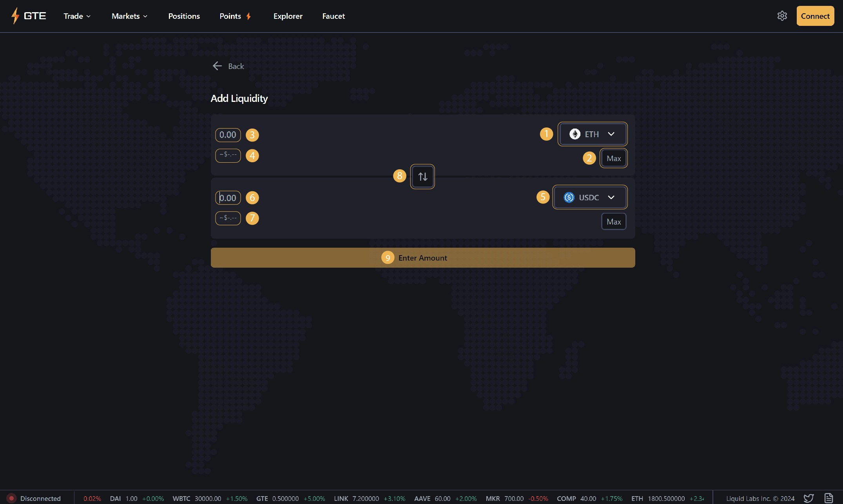Expand the Markets menu
The image size is (843, 504).
129,16
